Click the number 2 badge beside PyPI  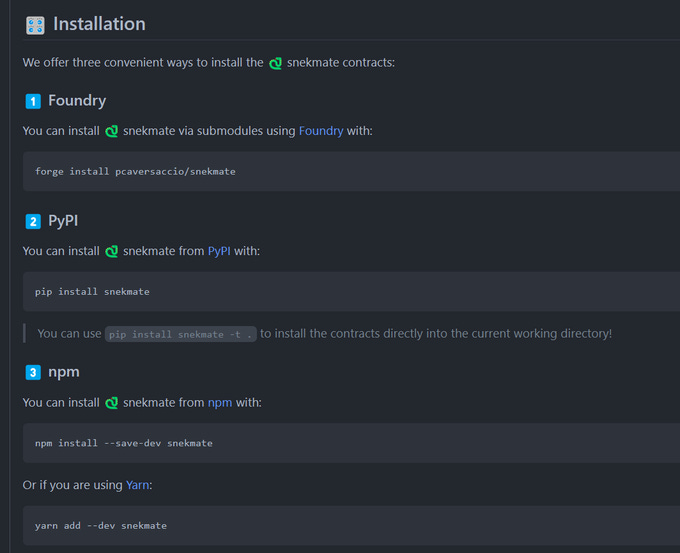point(33,222)
